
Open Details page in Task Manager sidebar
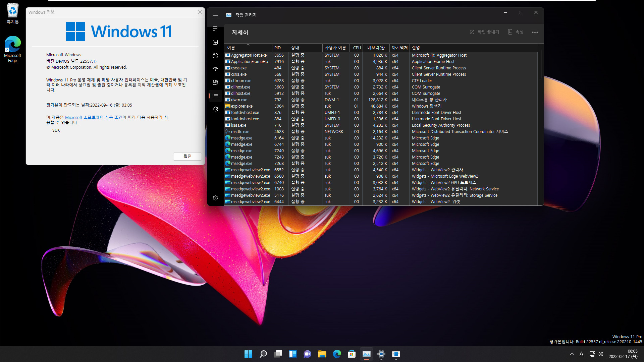[215, 96]
